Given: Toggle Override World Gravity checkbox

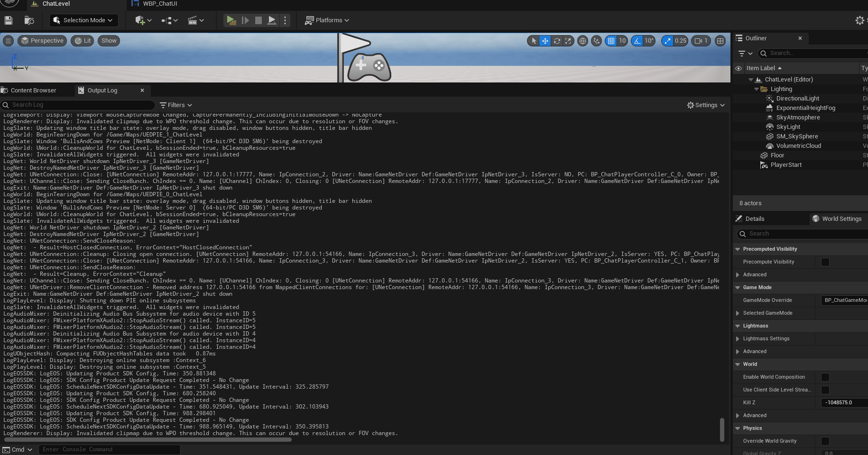Looking at the screenshot, I should 825,441.
